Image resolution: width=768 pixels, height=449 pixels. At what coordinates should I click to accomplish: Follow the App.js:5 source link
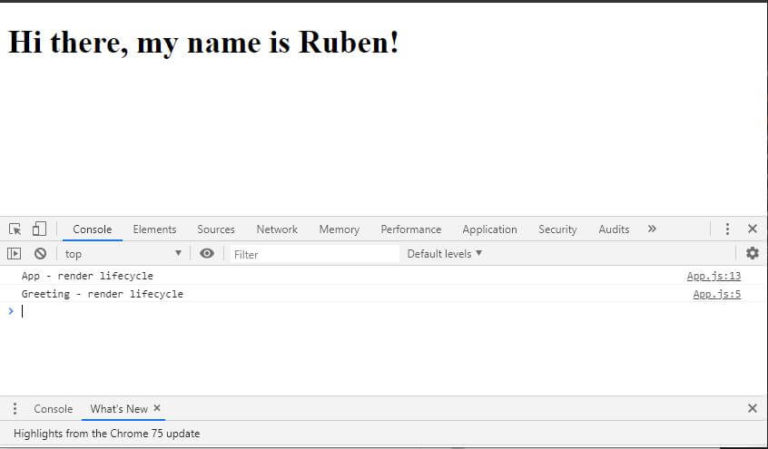click(x=716, y=294)
